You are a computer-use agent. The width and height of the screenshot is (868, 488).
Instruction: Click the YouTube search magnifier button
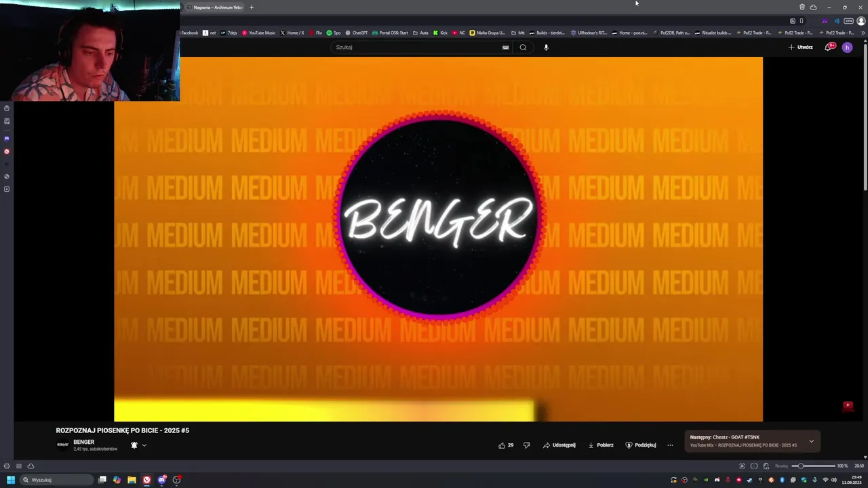[x=523, y=47]
